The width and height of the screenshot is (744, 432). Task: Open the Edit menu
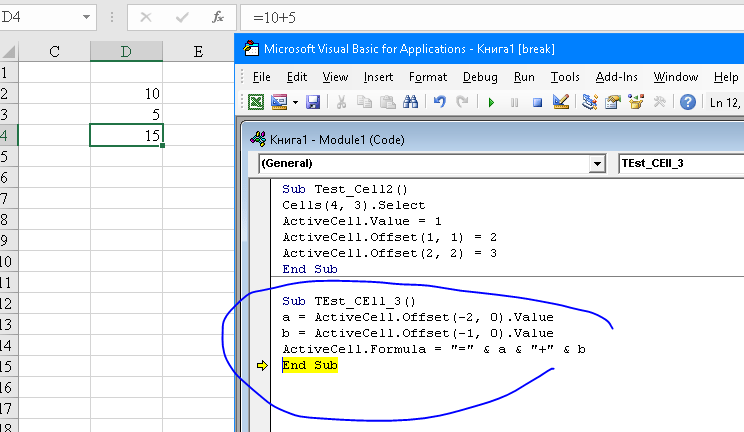[297, 77]
